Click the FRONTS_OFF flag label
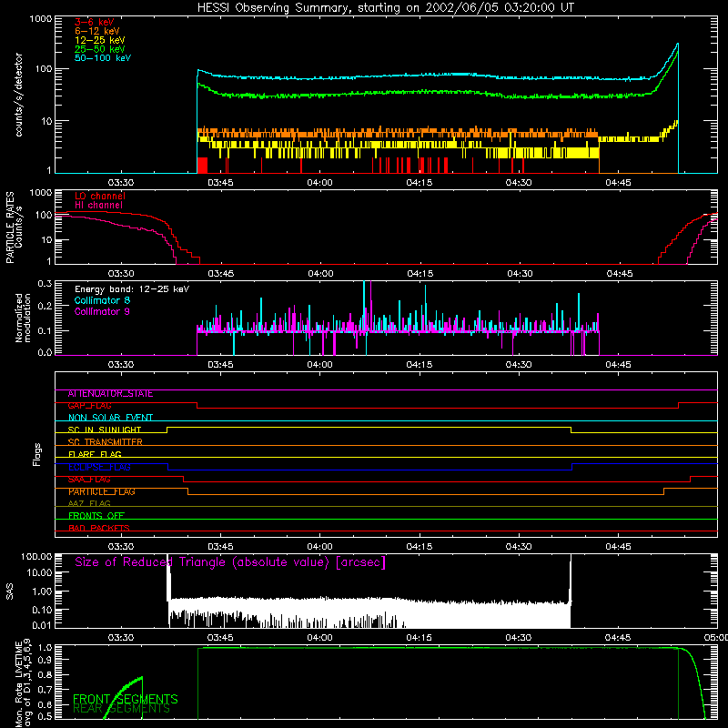This screenshot has height=728, width=728. tap(96, 516)
